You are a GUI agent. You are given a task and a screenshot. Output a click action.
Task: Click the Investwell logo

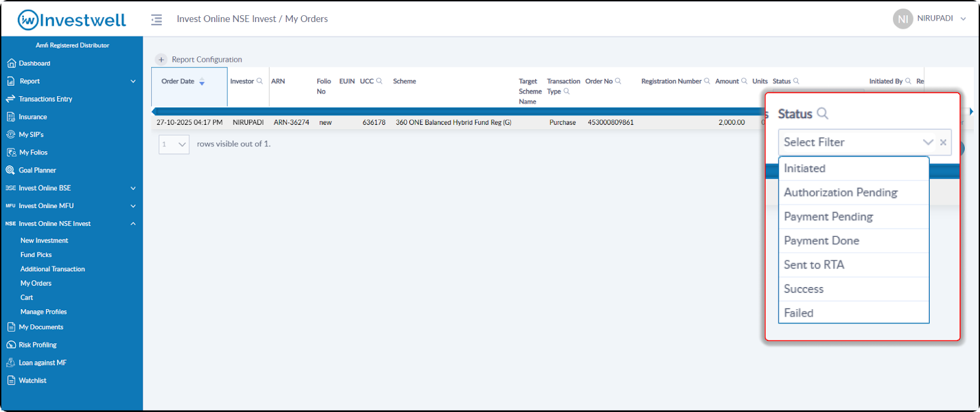click(x=72, y=20)
